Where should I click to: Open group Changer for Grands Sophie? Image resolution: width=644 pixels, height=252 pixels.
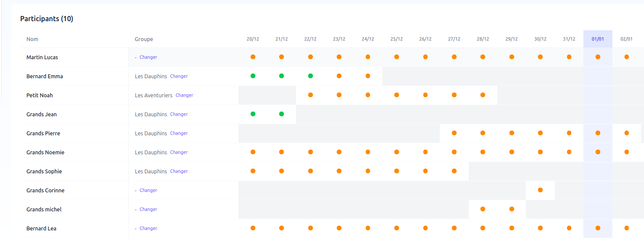point(179,171)
